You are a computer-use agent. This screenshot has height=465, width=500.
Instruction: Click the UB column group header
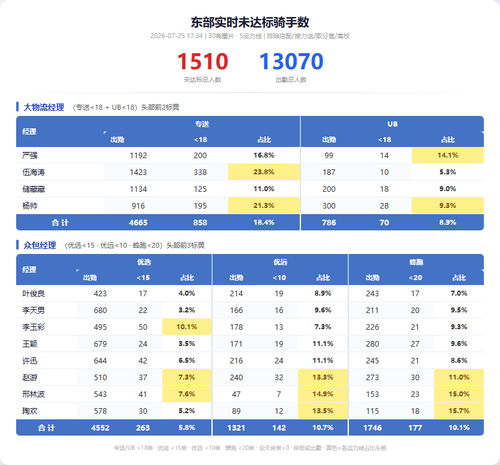(x=392, y=124)
